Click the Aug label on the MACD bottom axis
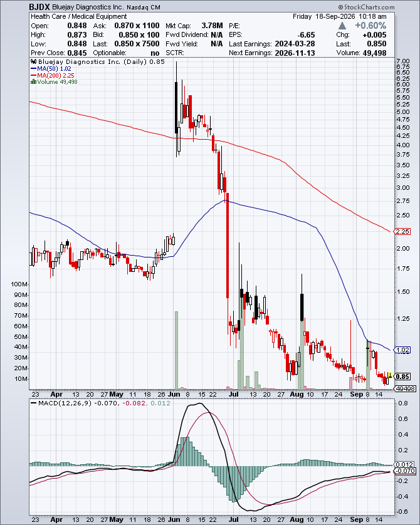420x525 pixels. 297,519
